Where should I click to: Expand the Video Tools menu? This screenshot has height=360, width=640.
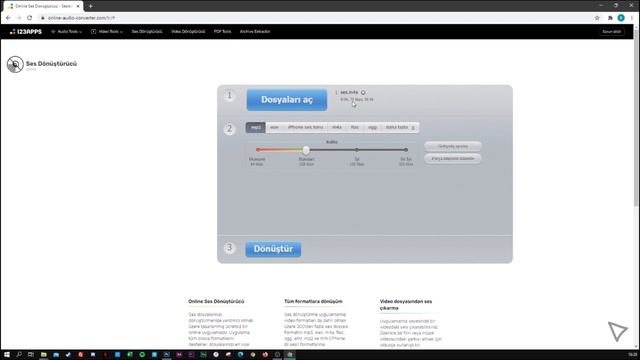(x=107, y=31)
